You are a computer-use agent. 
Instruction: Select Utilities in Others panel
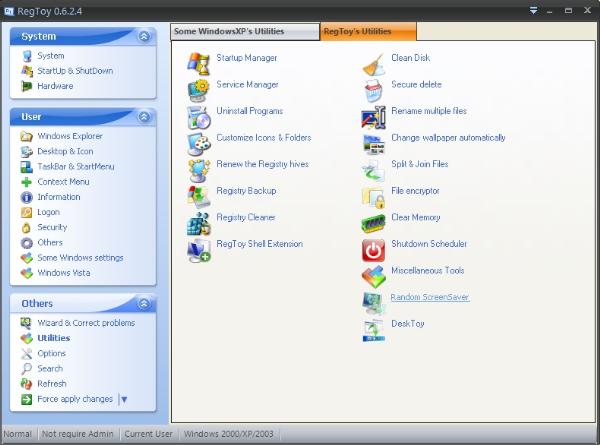[x=54, y=338]
